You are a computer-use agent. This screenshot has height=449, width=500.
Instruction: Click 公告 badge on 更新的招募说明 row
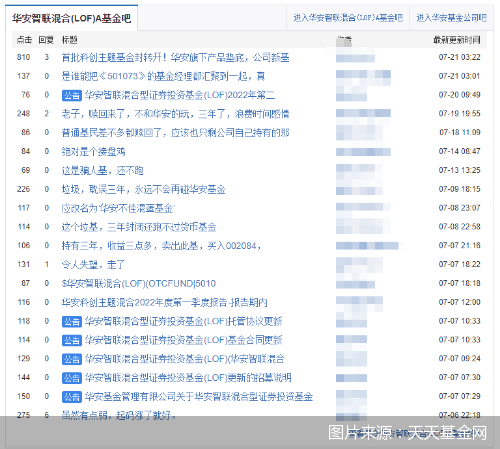pyautogui.click(x=72, y=378)
